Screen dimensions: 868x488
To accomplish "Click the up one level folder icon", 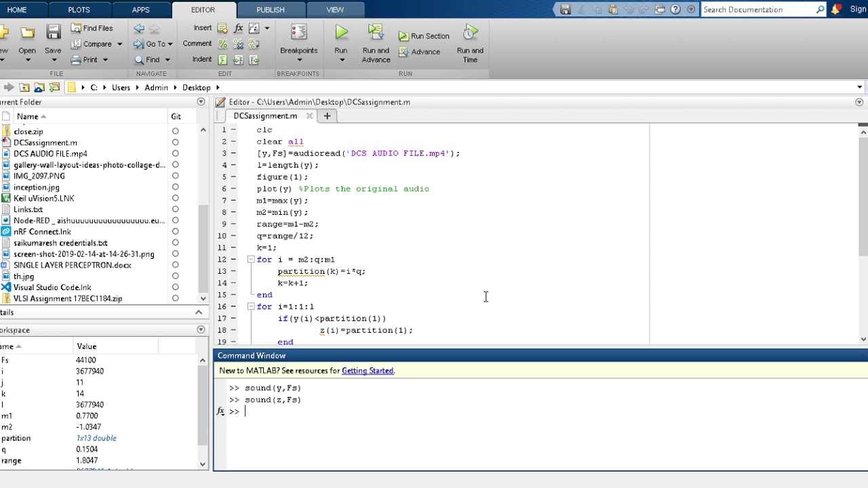I will [24, 87].
